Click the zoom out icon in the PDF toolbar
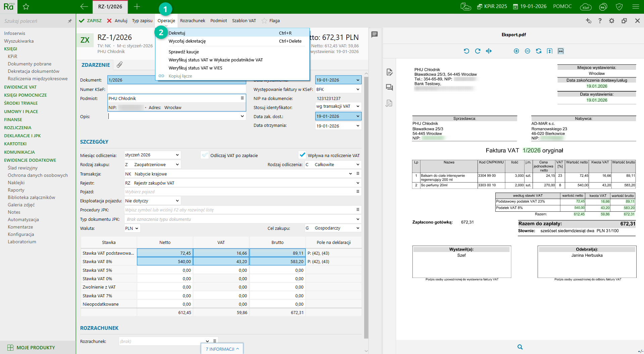 (x=527, y=51)
